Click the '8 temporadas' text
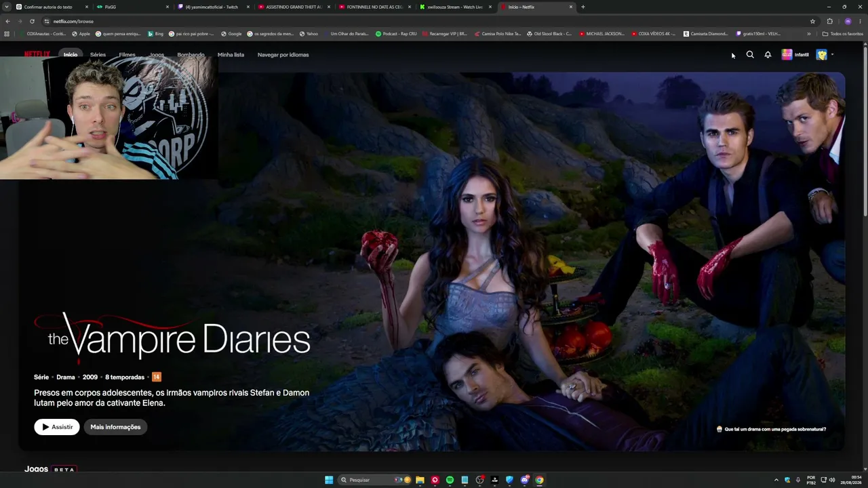This screenshot has height=488, width=868. pyautogui.click(x=125, y=377)
